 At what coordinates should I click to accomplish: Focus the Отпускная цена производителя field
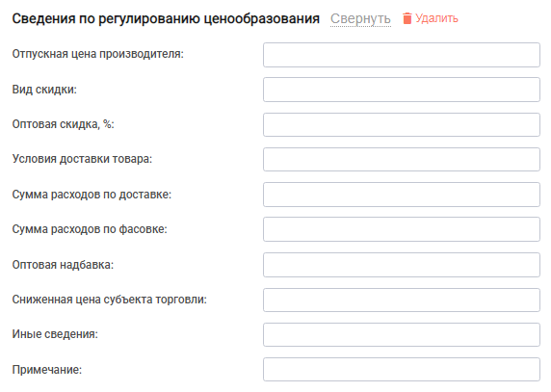(402, 55)
